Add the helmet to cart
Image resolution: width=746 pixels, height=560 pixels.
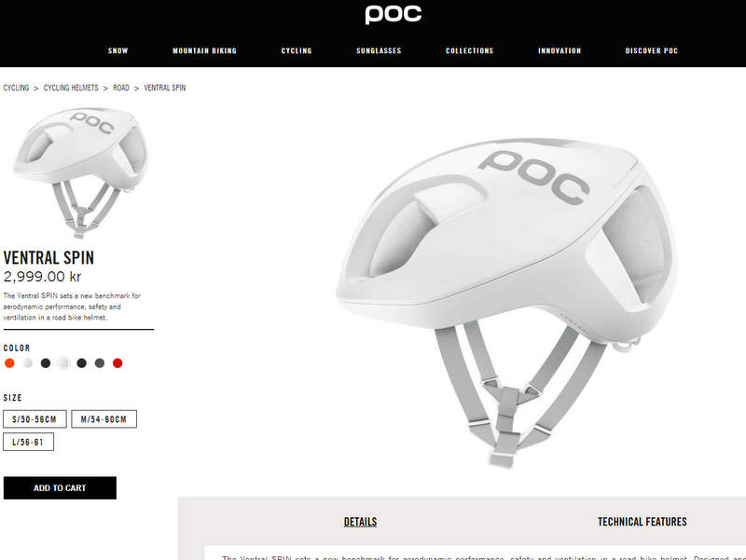(x=60, y=487)
